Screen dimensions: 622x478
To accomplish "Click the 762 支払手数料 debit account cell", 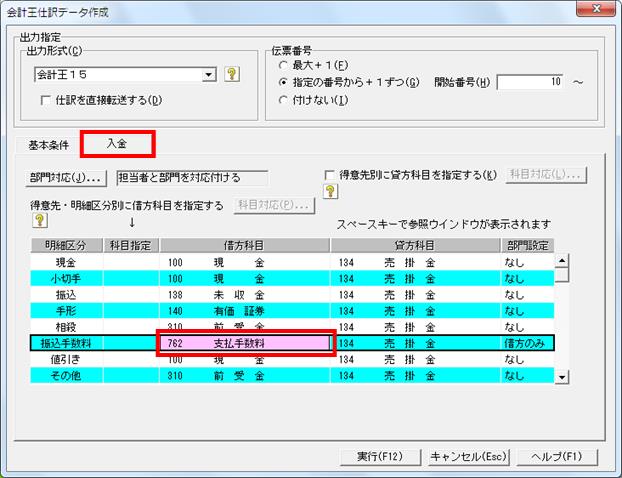I will [x=245, y=344].
